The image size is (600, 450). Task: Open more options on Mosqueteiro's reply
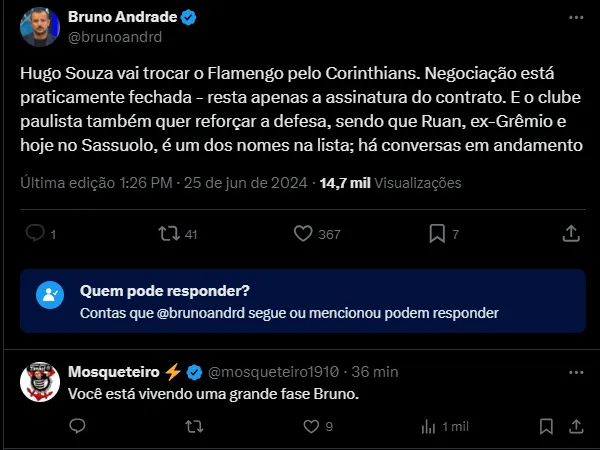point(572,372)
